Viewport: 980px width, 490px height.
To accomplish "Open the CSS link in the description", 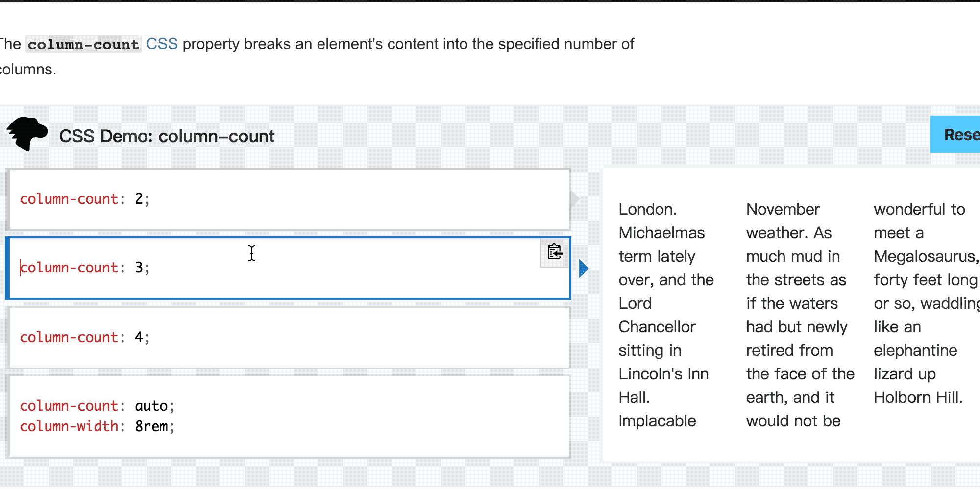I will (x=162, y=44).
